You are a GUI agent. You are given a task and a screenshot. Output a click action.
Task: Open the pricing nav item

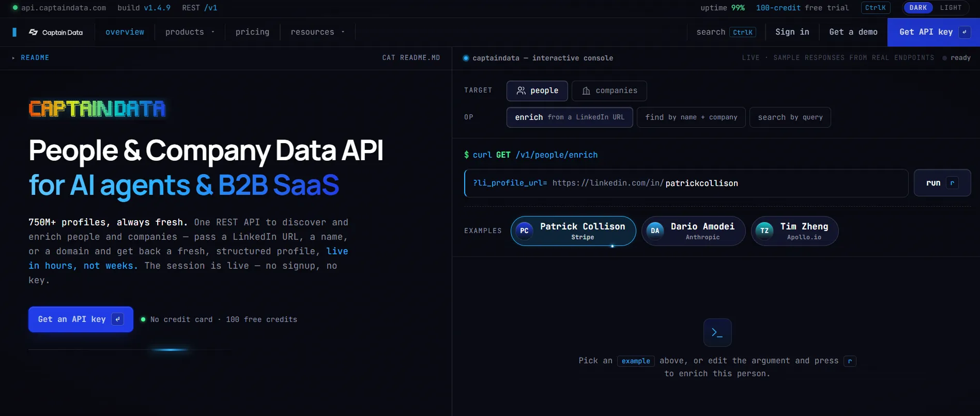[x=252, y=32]
